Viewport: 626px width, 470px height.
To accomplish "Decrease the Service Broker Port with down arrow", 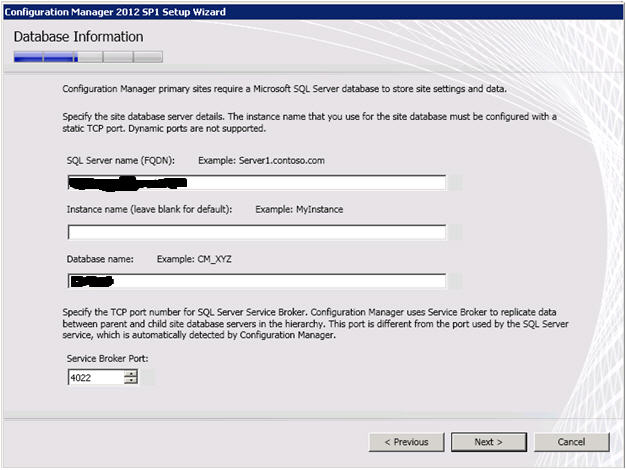I will pos(131,381).
